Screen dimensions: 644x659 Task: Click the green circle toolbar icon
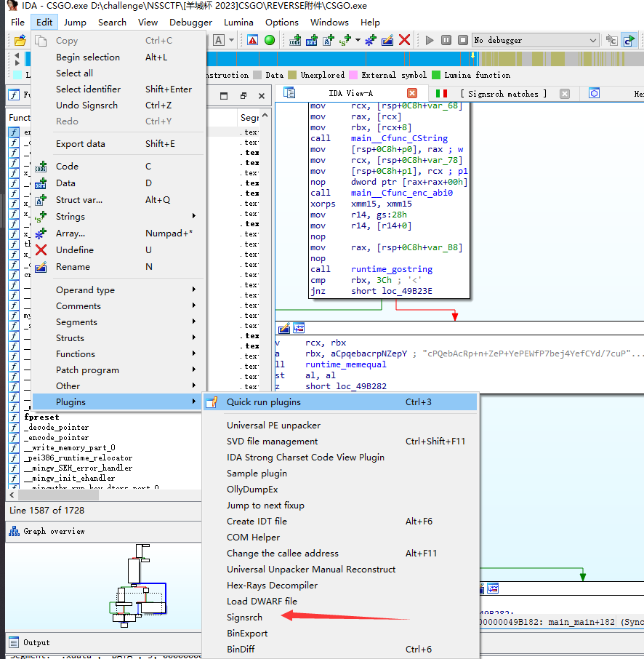pyautogui.click(x=270, y=41)
